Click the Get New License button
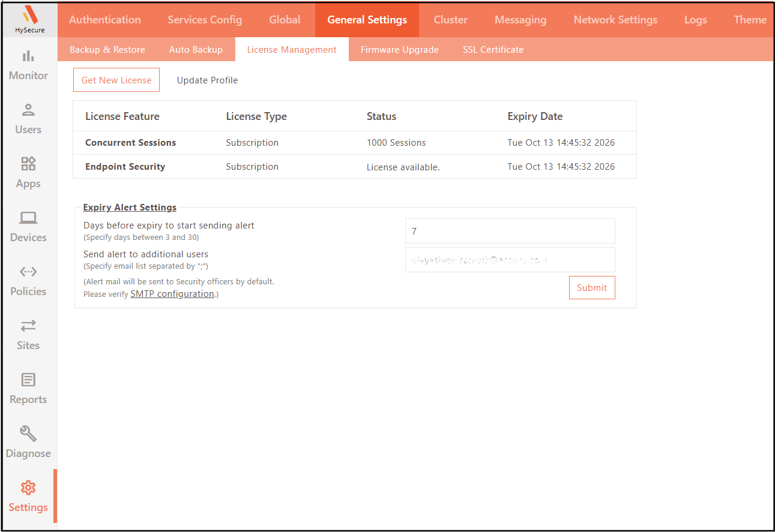 116,80
